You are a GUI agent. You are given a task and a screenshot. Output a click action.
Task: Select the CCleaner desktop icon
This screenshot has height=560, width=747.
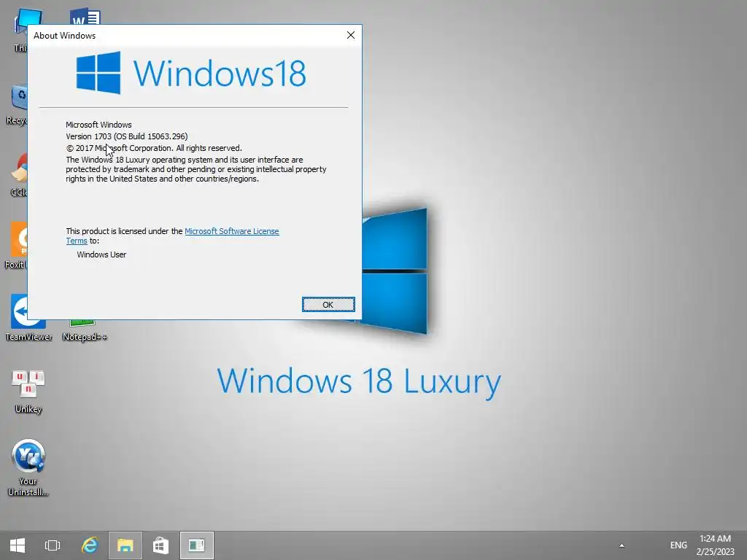(x=18, y=174)
